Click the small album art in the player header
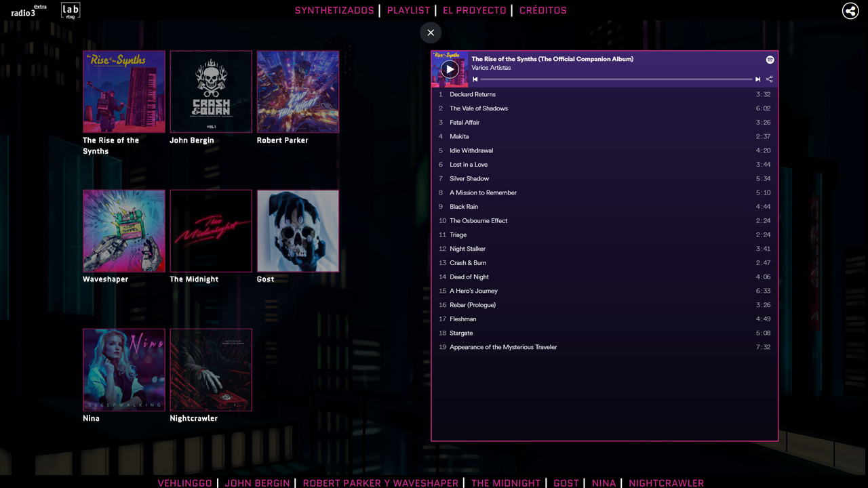The width and height of the screenshot is (868, 488). (450, 69)
